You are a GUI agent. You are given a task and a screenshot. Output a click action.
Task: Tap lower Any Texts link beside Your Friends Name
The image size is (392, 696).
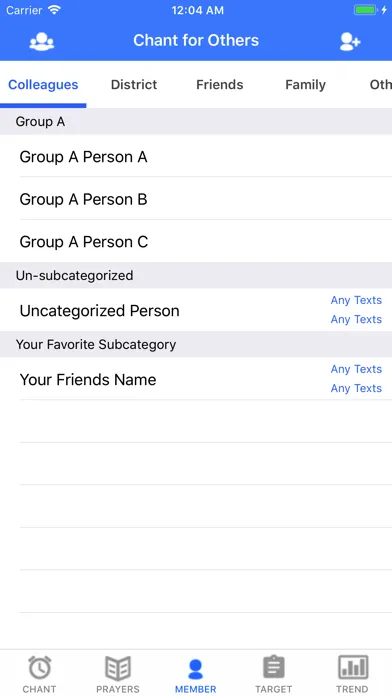(x=356, y=388)
